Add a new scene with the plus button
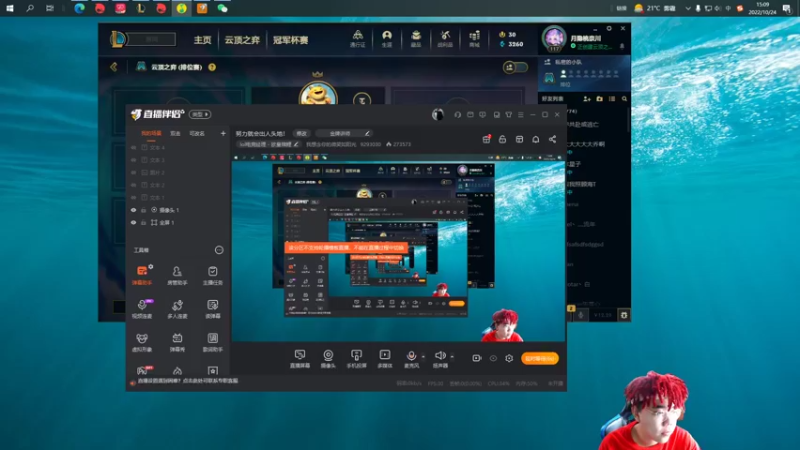The height and width of the screenshot is (450, 800). point(223,134)
